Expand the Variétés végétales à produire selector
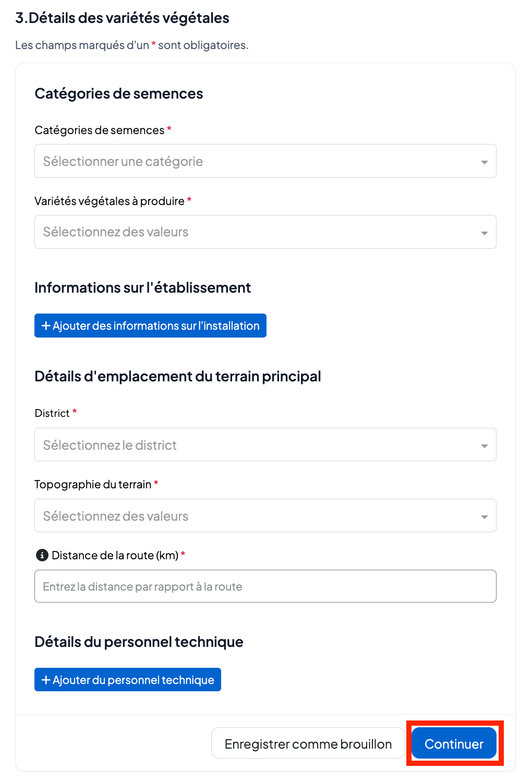 (265, 232)
